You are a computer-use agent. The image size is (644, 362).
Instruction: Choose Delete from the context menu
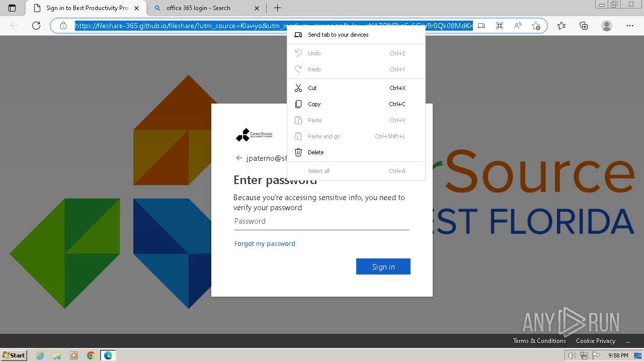click(x=356, y=152)
